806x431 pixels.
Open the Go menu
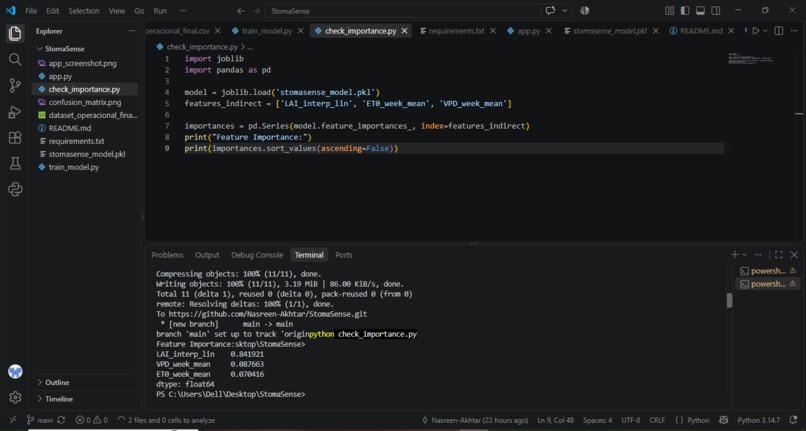click(x=139, y=11)
